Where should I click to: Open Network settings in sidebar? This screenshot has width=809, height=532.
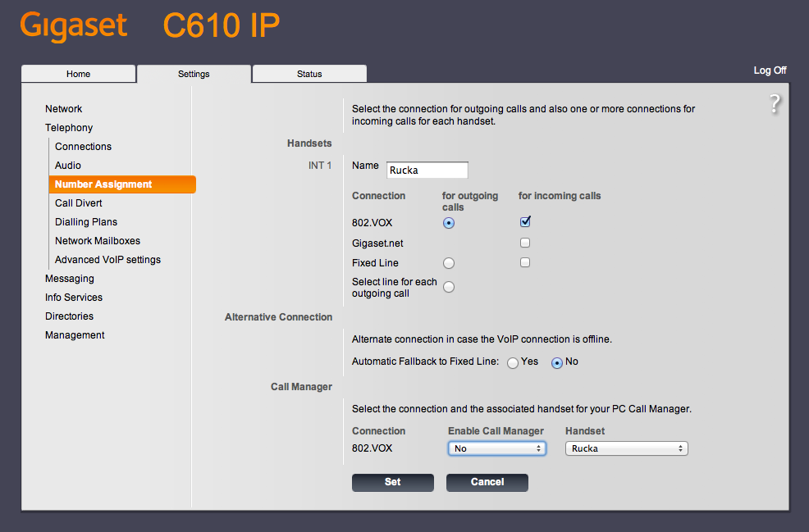point(63,109)
